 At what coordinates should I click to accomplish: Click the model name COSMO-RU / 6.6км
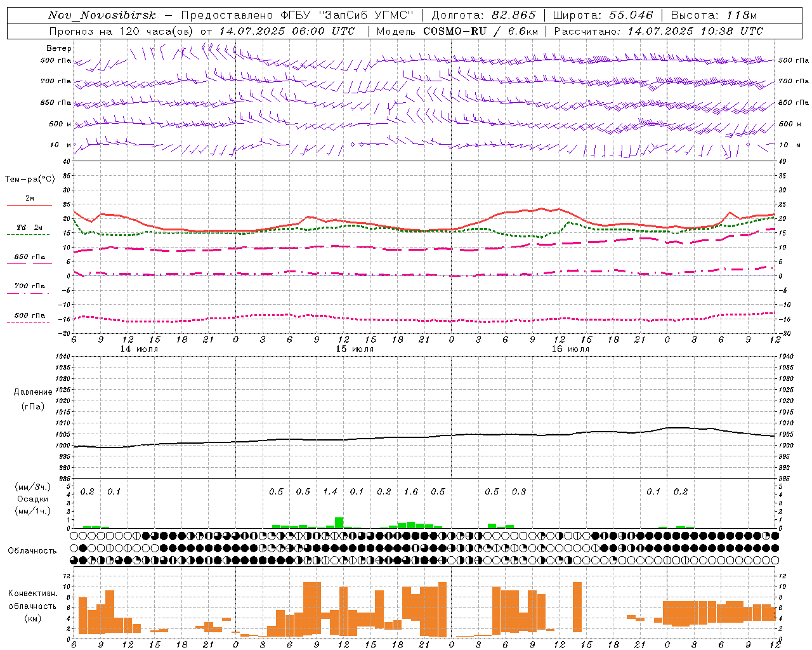pos(481,31)
